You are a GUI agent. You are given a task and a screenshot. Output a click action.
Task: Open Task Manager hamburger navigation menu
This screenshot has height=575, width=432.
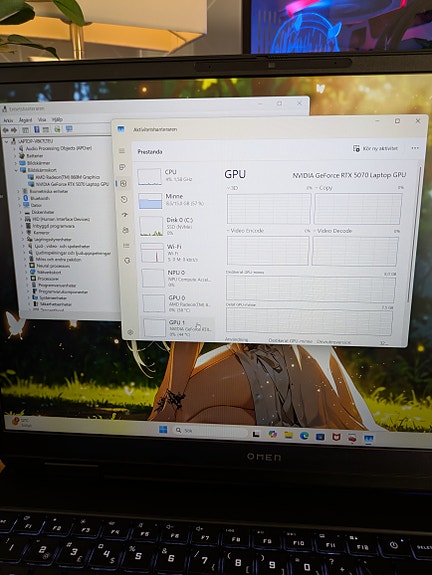122,151
